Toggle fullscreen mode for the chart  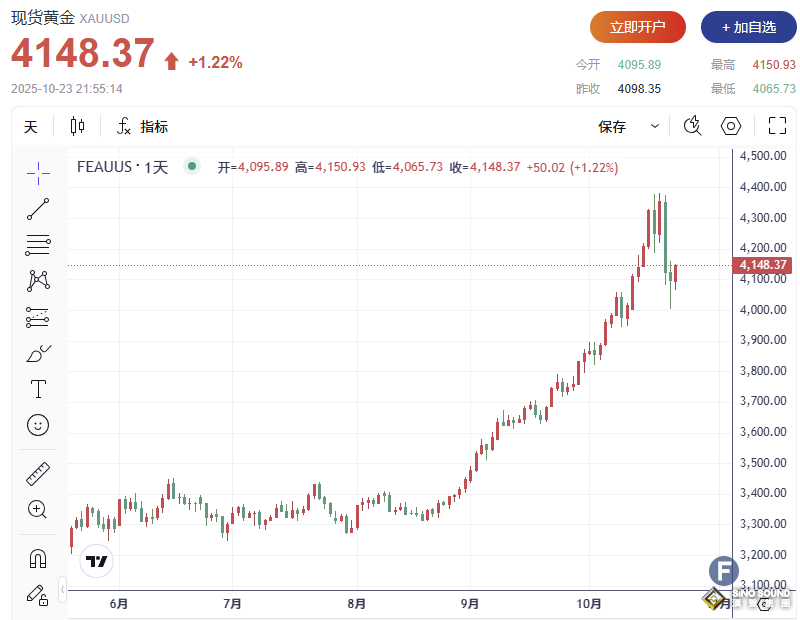[x=777, y=126]
